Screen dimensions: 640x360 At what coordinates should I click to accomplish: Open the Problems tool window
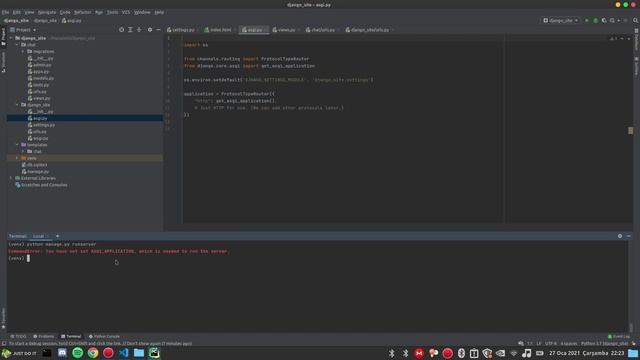44,336
